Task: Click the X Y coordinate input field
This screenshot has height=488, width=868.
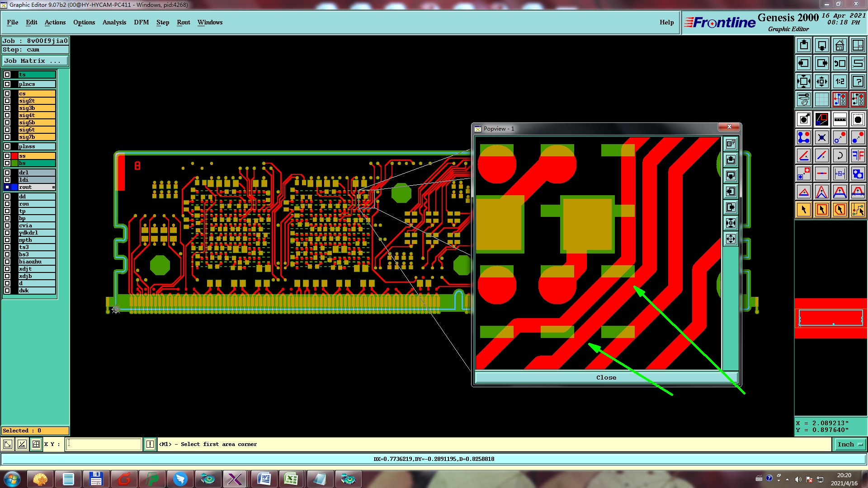Action: pyautogui.click(x=104, y=445)
